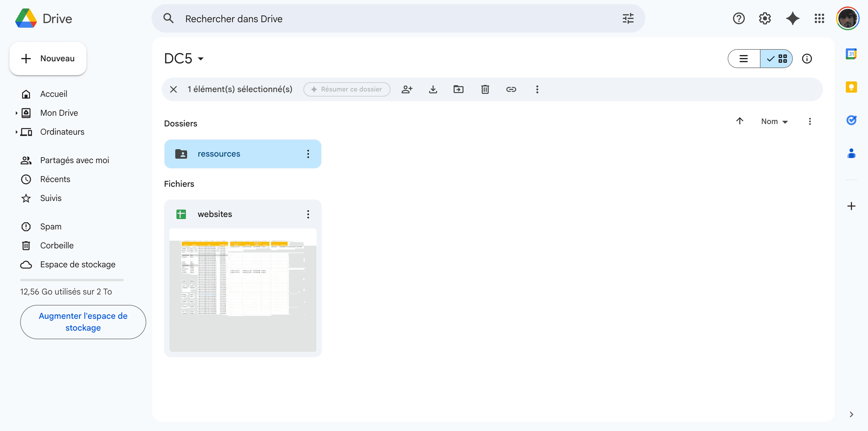This screenshot has height=431, width=868.
Task: Open Google Tasks side panel icon
Action: pos(851,120)
